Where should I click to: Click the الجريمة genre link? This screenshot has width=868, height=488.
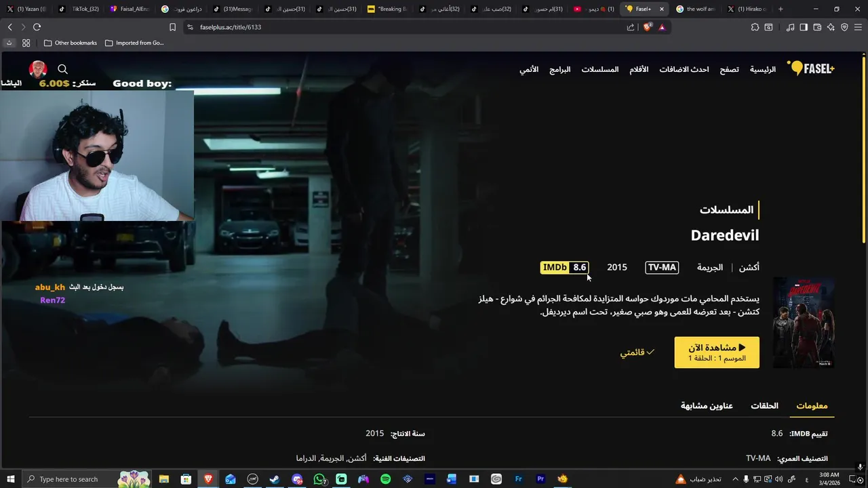[x=710, y=267]
